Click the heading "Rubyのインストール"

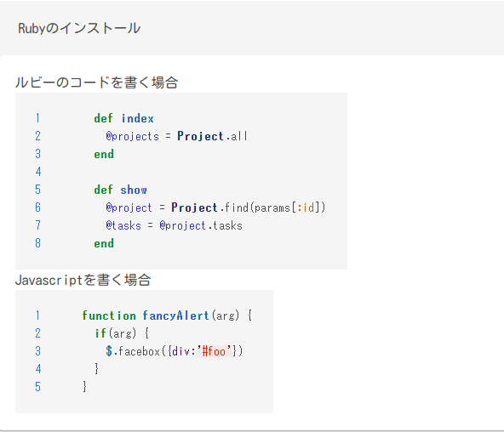79,28
